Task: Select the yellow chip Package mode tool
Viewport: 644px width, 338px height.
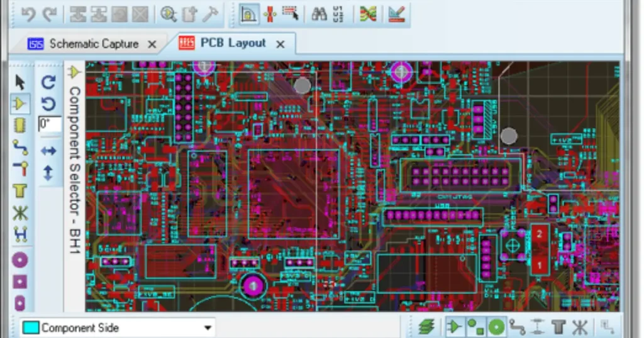Action: pos(19,125)
